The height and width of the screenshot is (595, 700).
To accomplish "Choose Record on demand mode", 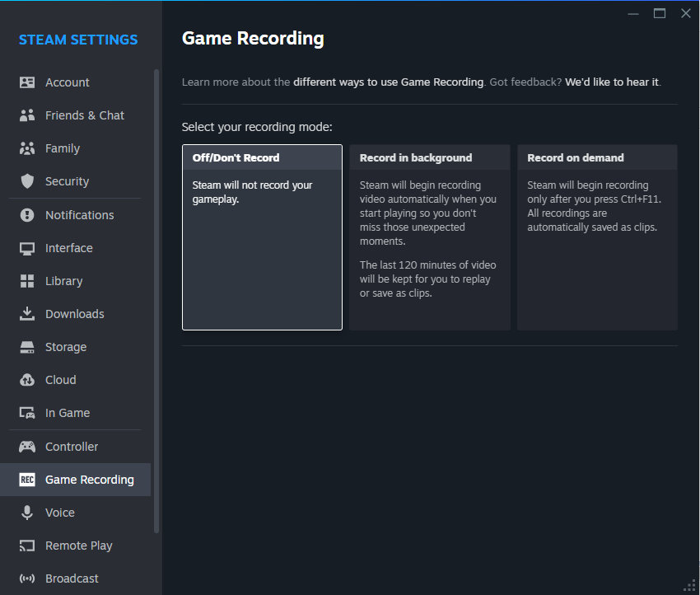I will pos(597,237).
